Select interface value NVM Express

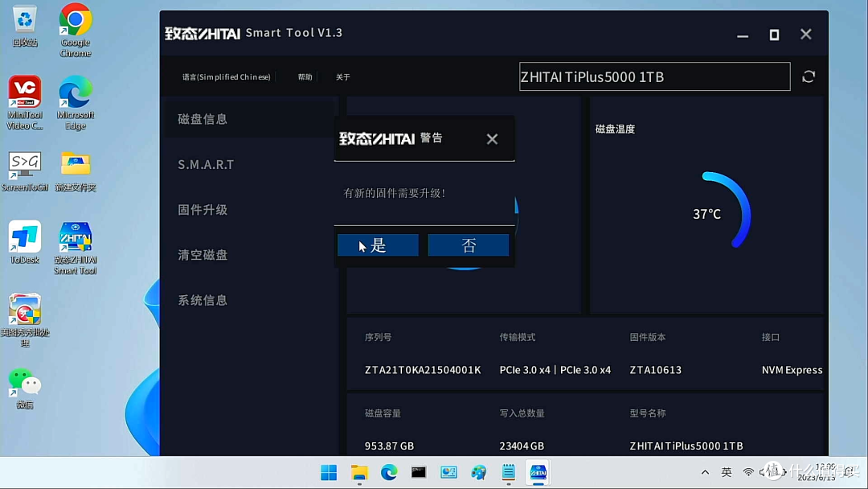792,370
